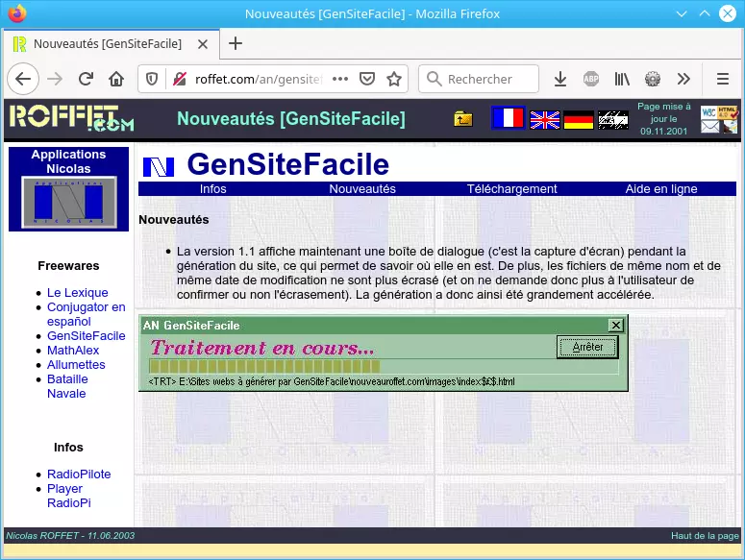Click the HTML 4.0 badge icon
This screenshot has width=745, height=560.
tap(728, 112)
